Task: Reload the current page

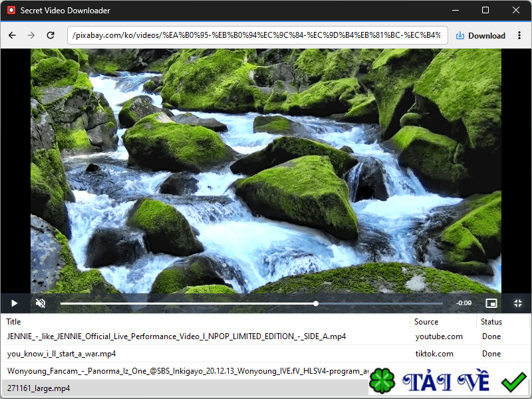Action: 51,35
